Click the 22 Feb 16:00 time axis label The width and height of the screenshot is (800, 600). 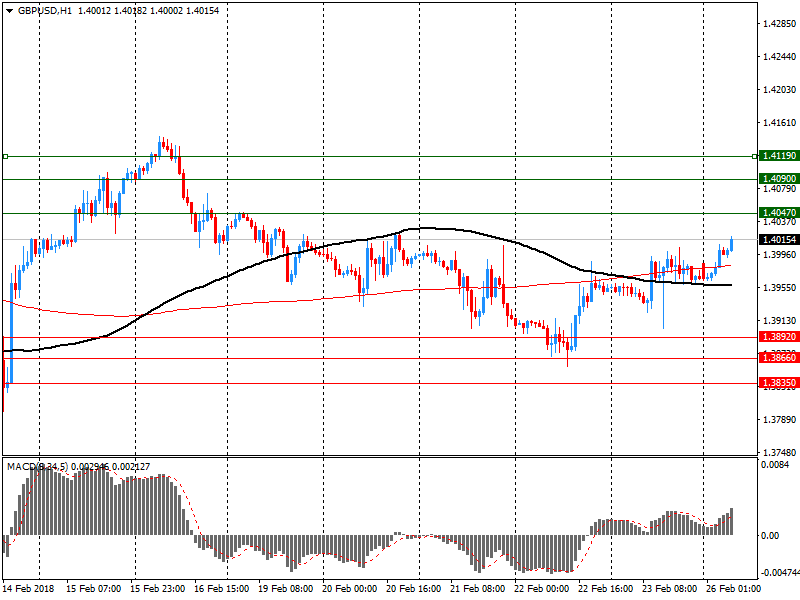[x=606, y=589]
